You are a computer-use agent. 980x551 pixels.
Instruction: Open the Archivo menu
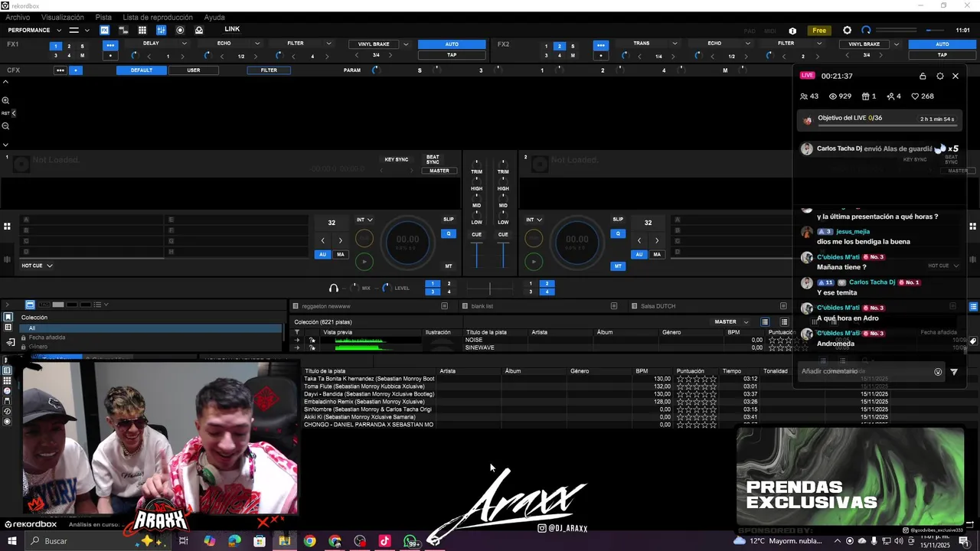click(18, 18)
